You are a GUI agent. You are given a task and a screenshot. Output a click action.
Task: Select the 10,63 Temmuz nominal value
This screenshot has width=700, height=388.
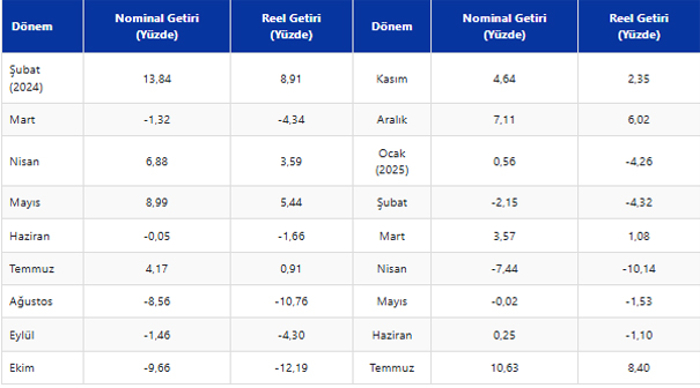click(x=504, y=368)
